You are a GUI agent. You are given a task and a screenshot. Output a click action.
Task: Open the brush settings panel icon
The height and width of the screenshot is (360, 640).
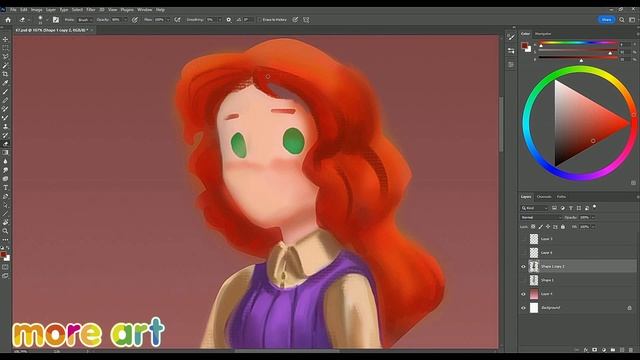click(x=56, y=20)
